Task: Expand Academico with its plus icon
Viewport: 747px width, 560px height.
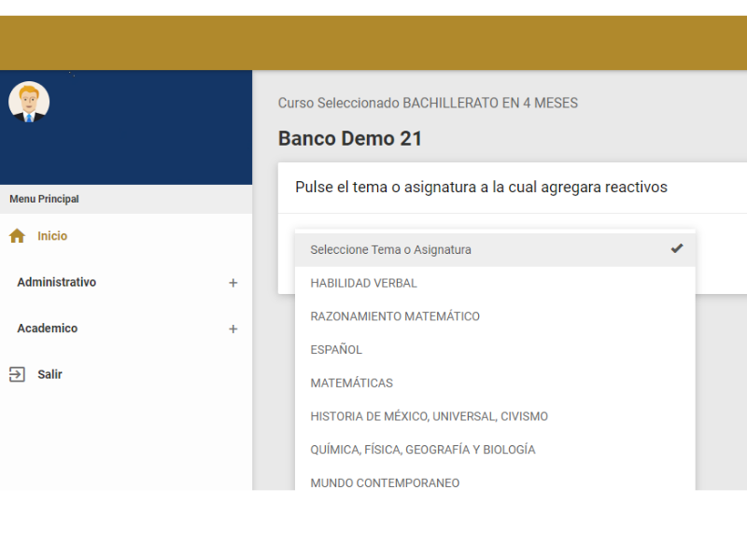Action: pos(233,329)
